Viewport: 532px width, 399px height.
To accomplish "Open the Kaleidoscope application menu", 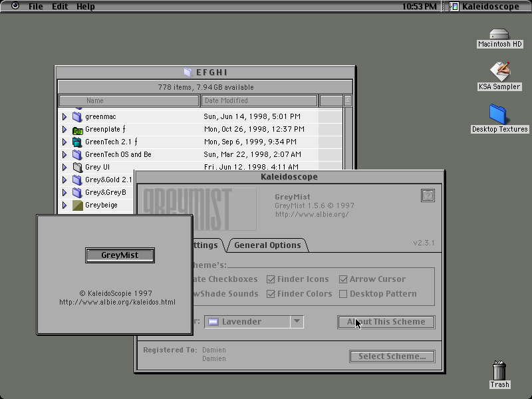I will pyautogui.click(x=485, y=7).
